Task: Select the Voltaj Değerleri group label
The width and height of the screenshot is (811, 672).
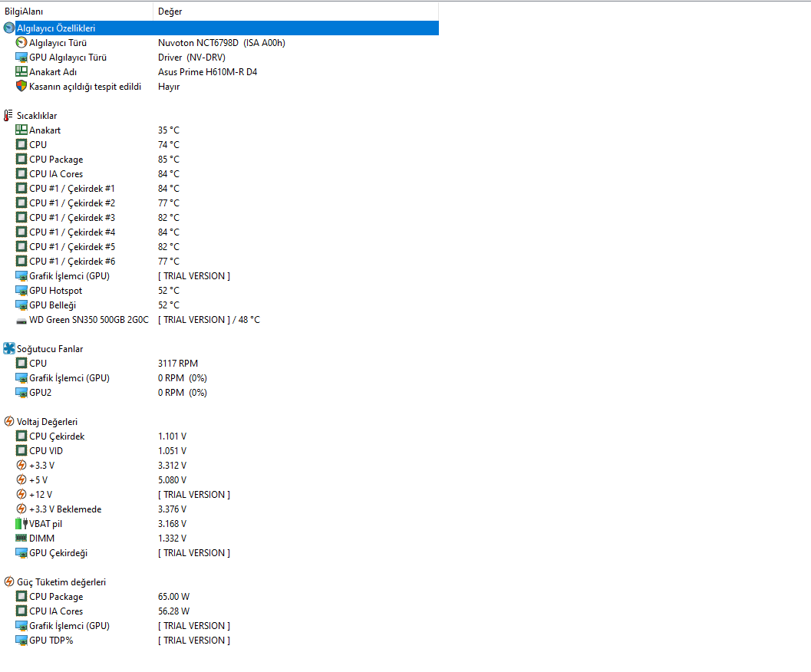Action: (x=47, y=422)
